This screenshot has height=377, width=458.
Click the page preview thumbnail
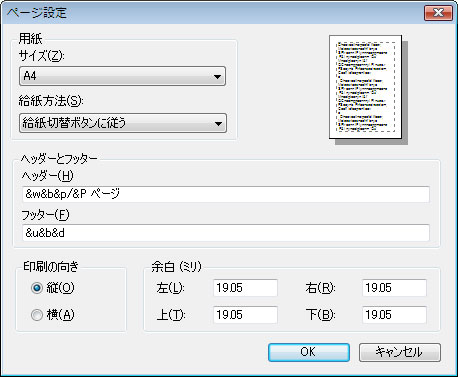click(x=365, y=87)
